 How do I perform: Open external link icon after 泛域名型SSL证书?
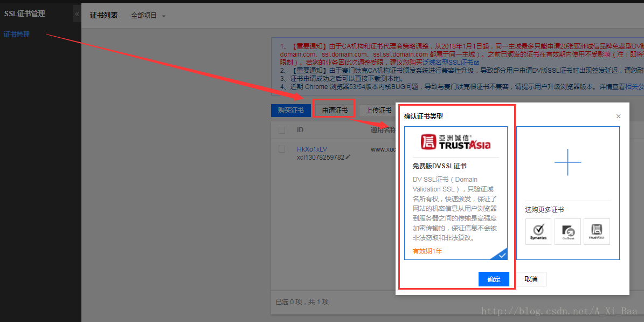pos(476,63)
